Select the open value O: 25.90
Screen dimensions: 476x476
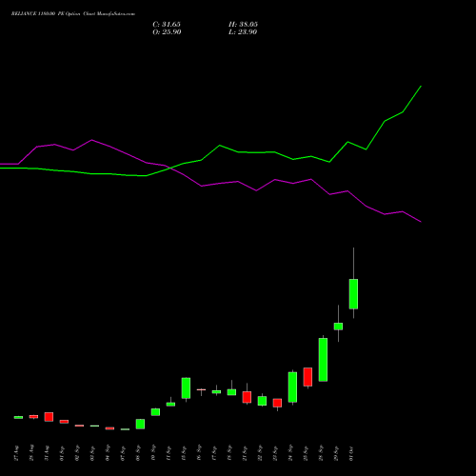(x=167, y=32)
